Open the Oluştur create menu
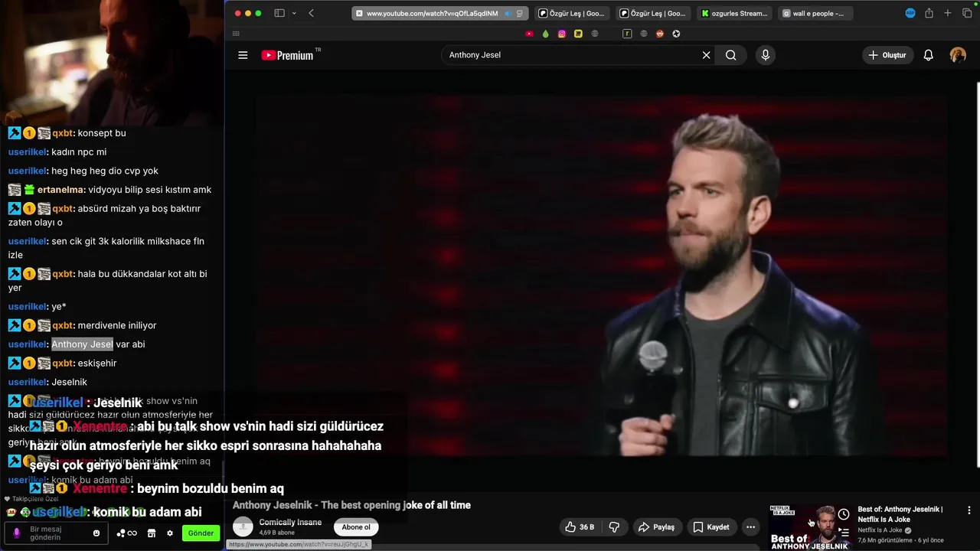Screen dimensions: 980x551 pos(888,55)
